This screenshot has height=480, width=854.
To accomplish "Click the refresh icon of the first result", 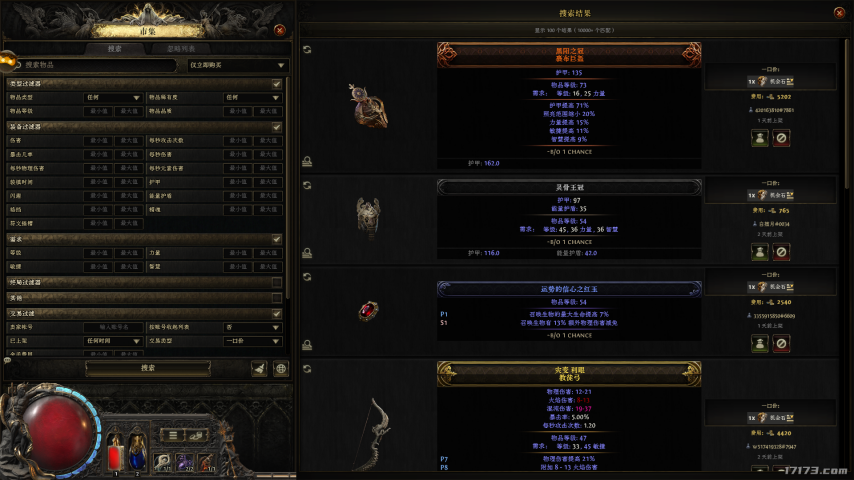I will point(307,50).
